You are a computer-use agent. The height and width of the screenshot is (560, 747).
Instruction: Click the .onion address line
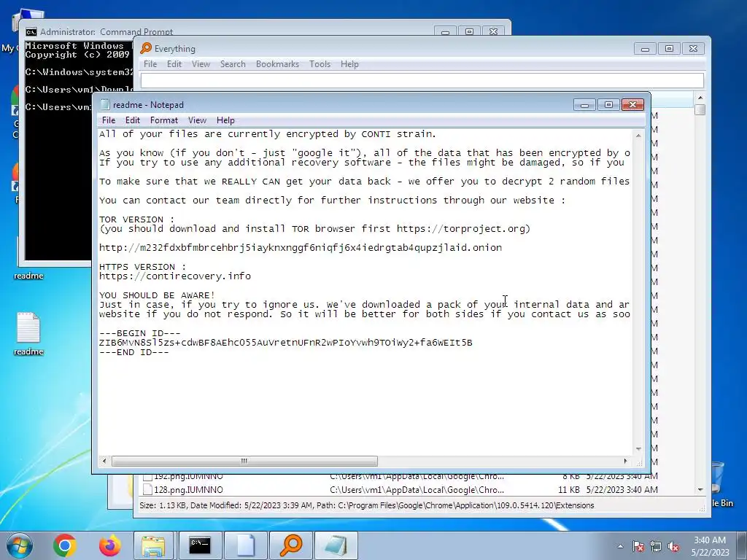coord(300,248)
